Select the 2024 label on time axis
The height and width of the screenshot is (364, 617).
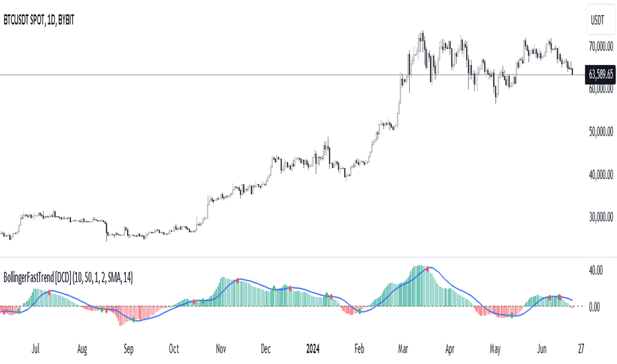coord(313,349)
